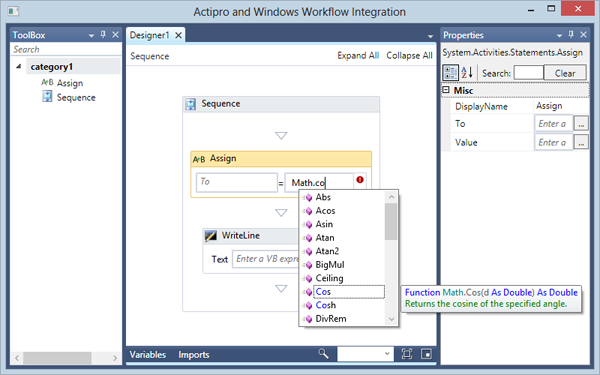The width and height of the screenshot is (600, 375).
Task: Select the Assign activity icon in ToolBox
Action: pyautogui.click(x=47, y=82)
